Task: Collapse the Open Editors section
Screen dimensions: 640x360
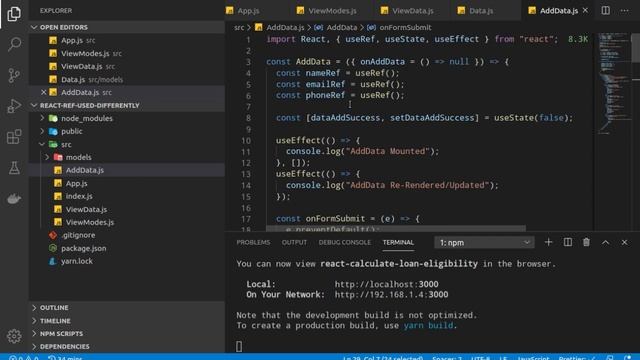Action: (127, 27)
